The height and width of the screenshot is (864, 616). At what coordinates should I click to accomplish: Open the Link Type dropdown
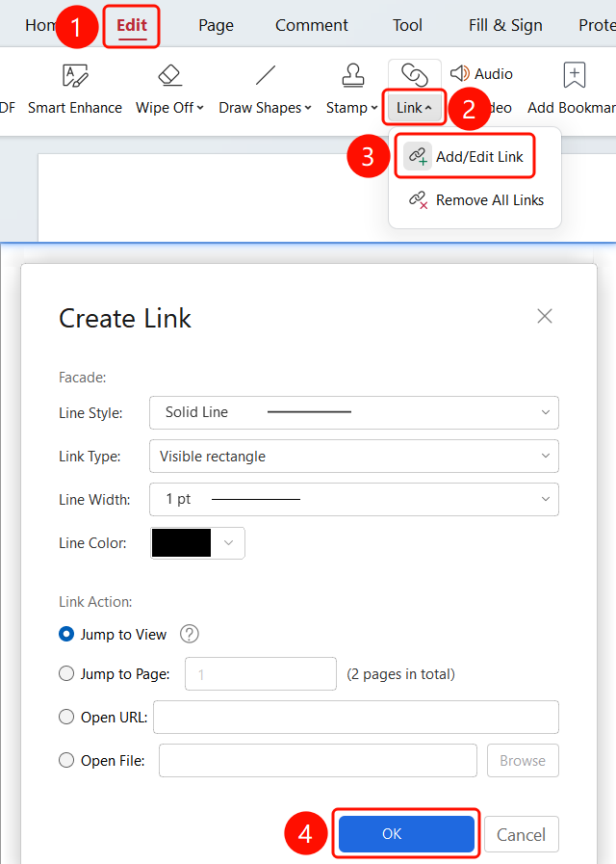click(354, 457)
